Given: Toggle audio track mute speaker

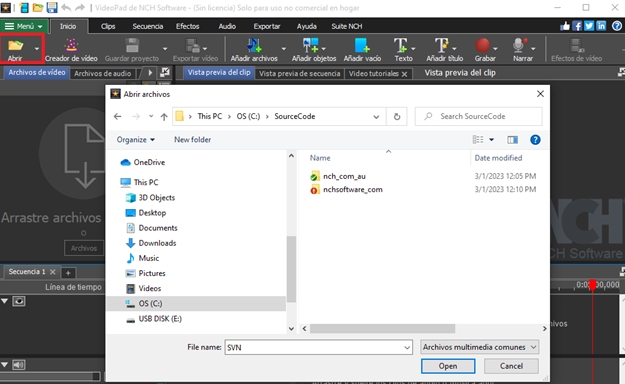Looking at the screenshot, I should [19, 364].
